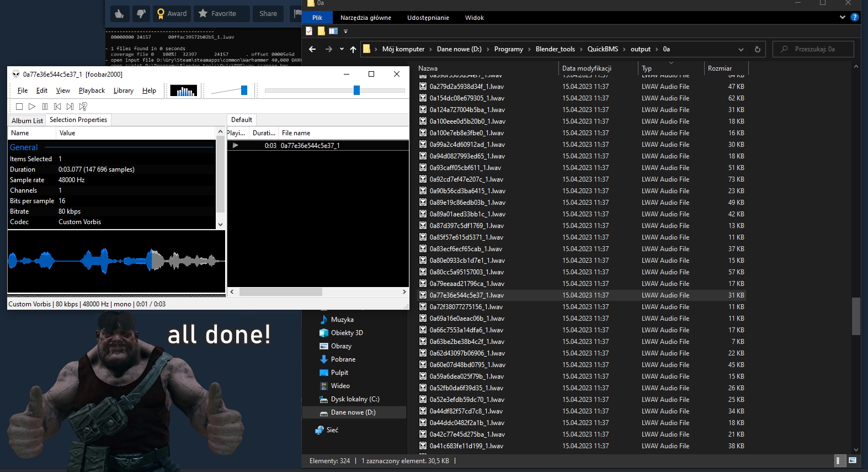Expand the breadcrumb chevron after Programy
The height and width of the screenshot is (472, 868).
coord(529,49)
